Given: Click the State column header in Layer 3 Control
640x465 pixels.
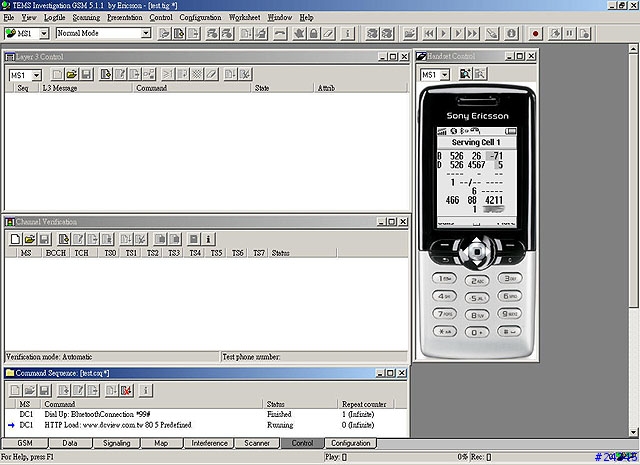Looking at the screenshot, I should 282,88.
